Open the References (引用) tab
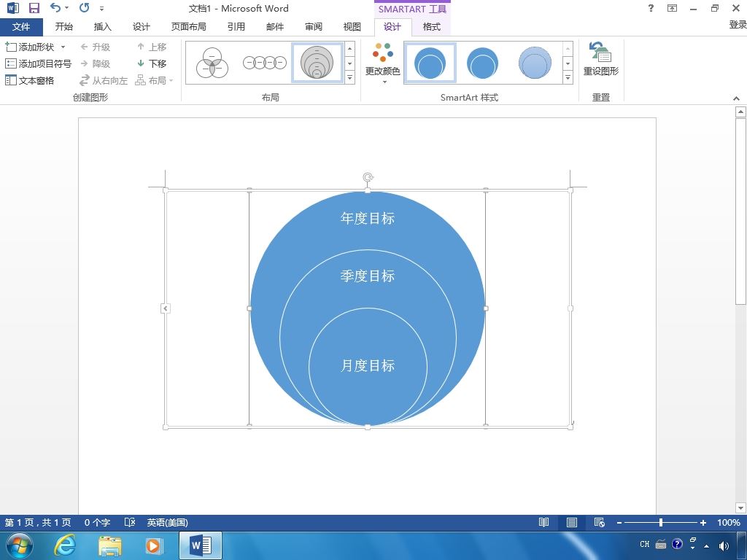 tap(236, 27)
